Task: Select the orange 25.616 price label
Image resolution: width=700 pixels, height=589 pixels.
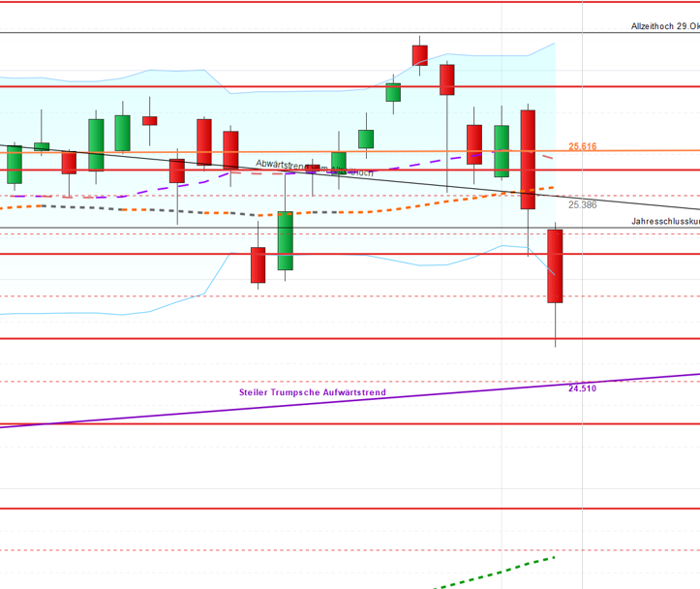Action: click(x=582, y=146)
